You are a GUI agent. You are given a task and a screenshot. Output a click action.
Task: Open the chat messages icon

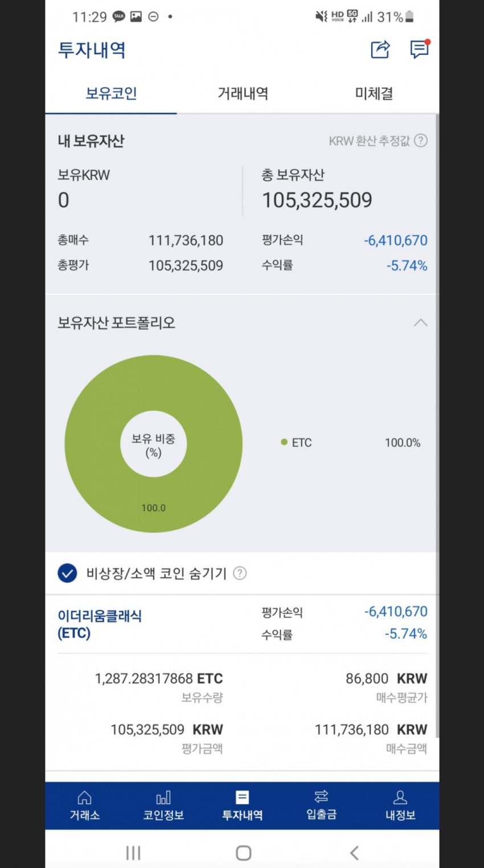coord(420,50)
